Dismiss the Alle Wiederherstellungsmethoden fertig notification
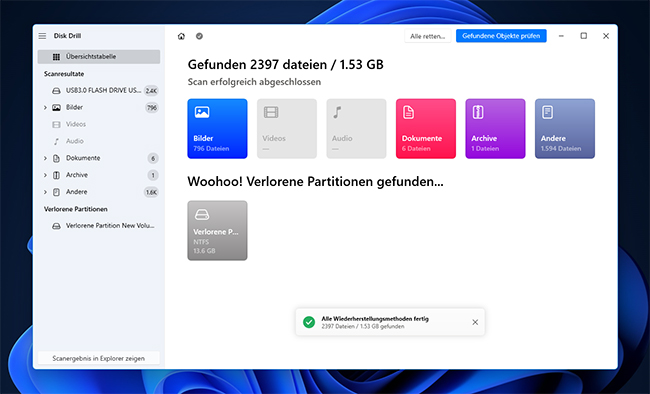This screenshot has height=394, width=650. (475, 322)
